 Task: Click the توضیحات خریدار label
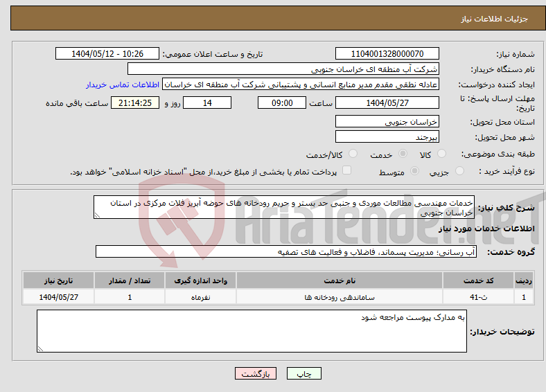(x=502, y=332)
